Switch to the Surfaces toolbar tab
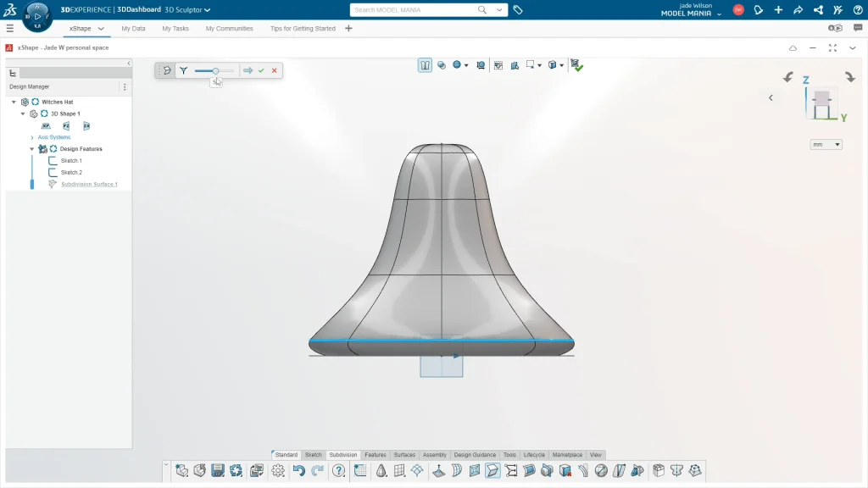This screenshot has width=868, height=488. coord(404,455)
